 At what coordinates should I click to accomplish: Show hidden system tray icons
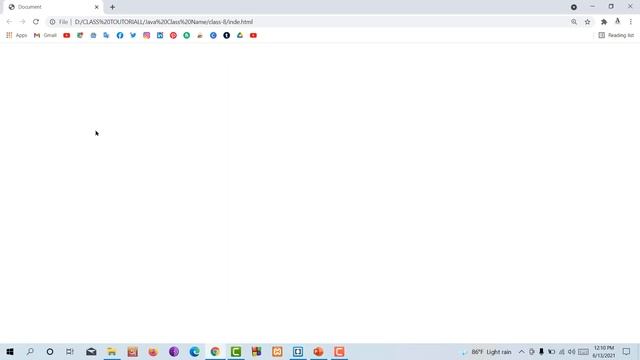pos(522,352)
